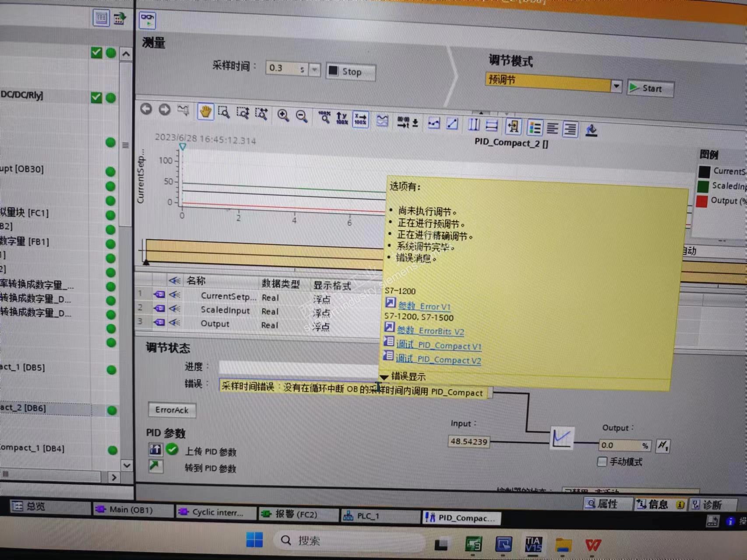Click the Windows taskbar search box
747x560 pixels.
tap(349, 541)
